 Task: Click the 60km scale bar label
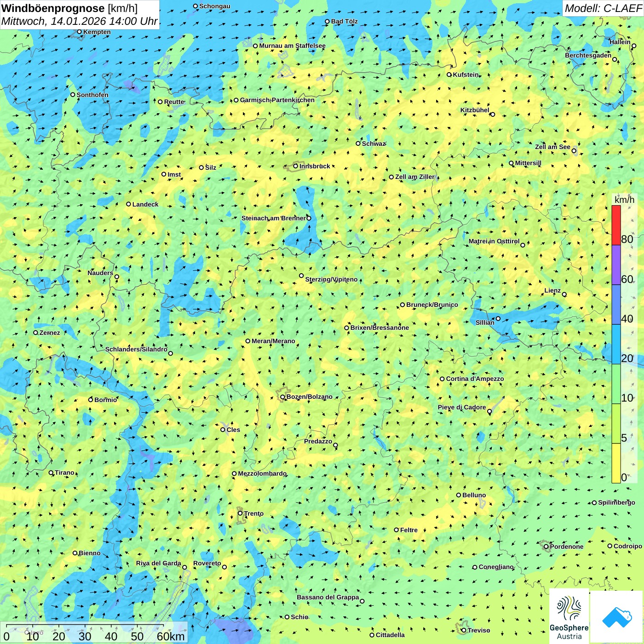171,636
